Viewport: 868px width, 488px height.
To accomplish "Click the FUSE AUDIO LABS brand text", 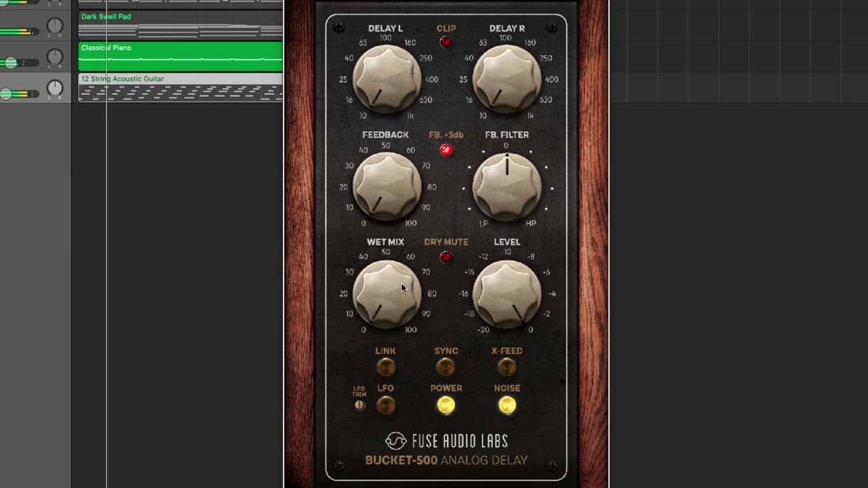I will tap(460, 441).
